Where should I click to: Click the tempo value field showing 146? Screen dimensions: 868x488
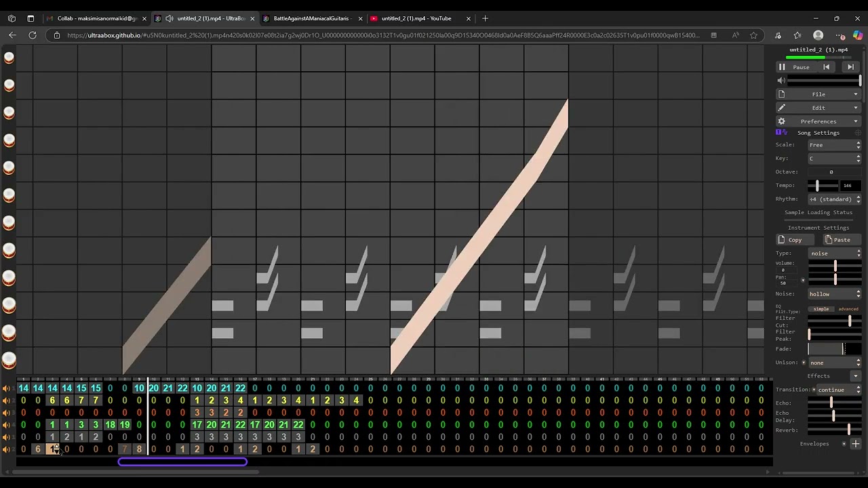pos(850,186)
